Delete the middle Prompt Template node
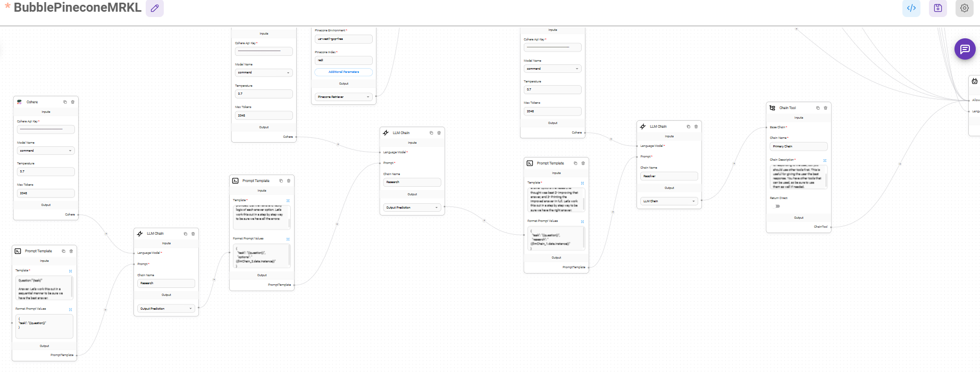The width and height of the screenshot is (980, 372). click(x=289, y=181)
